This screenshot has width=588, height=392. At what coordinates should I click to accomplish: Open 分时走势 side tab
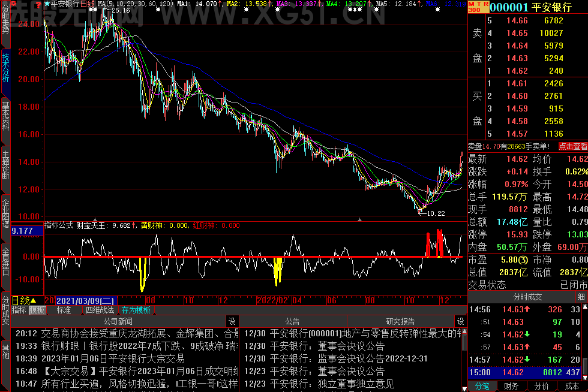coord(5,23)
